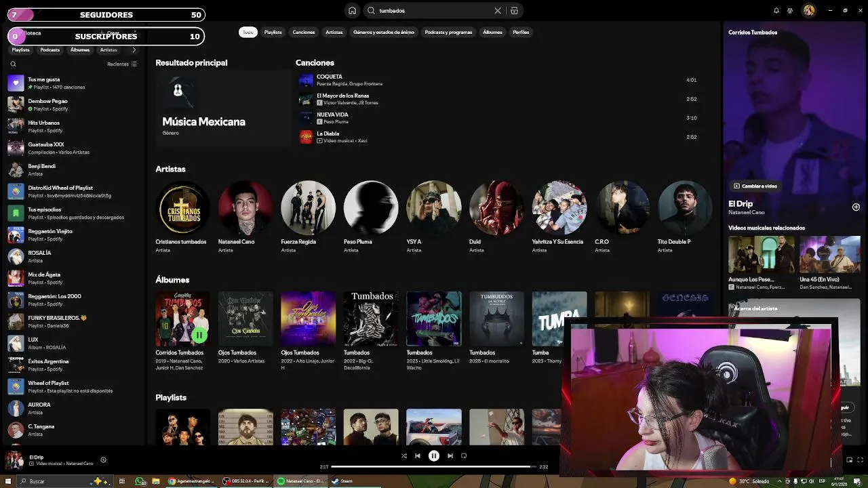Click Cambiar a video button
868x488 pixels.
point(755,186)
